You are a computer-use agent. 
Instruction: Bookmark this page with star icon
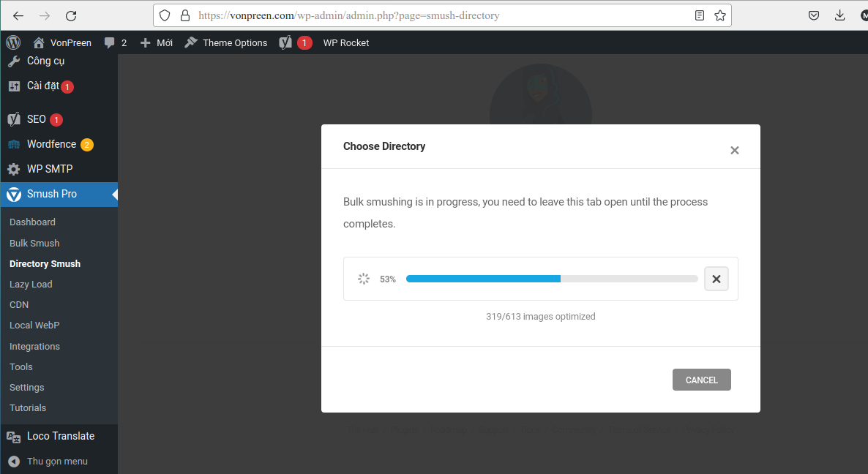[720, 15]
